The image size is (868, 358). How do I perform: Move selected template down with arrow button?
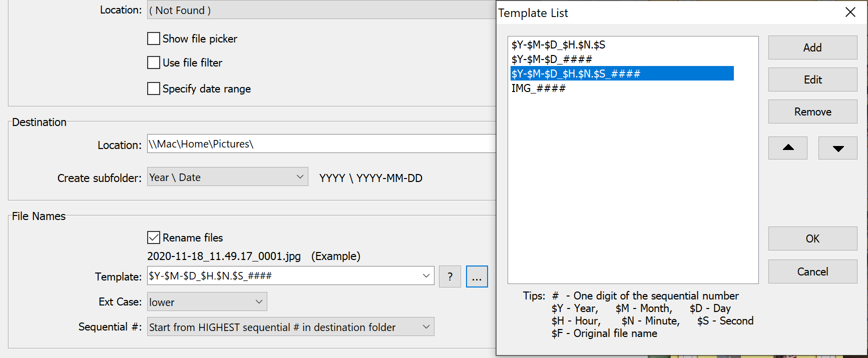pyautogui.click(x=837, y=148)
